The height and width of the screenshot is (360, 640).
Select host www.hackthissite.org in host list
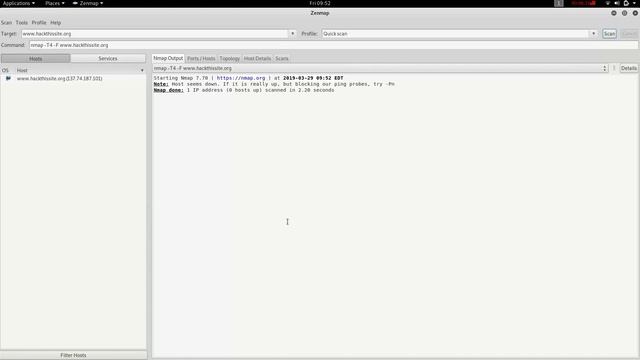coord(60,78)
